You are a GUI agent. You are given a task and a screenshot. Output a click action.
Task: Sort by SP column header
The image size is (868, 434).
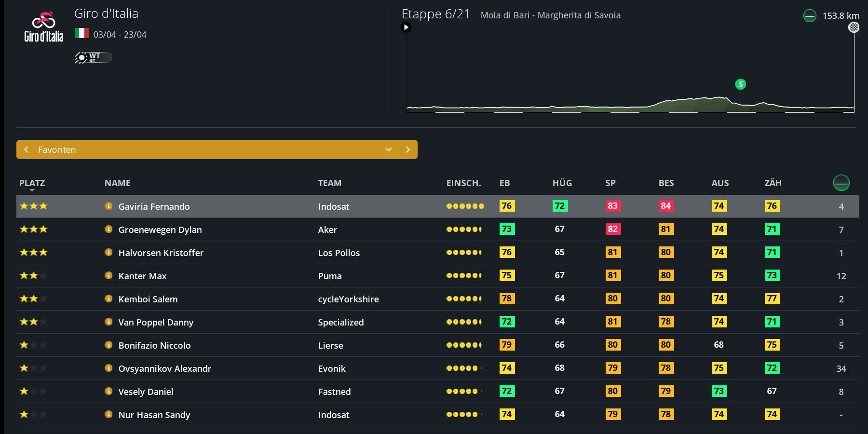tap(610, 183)
